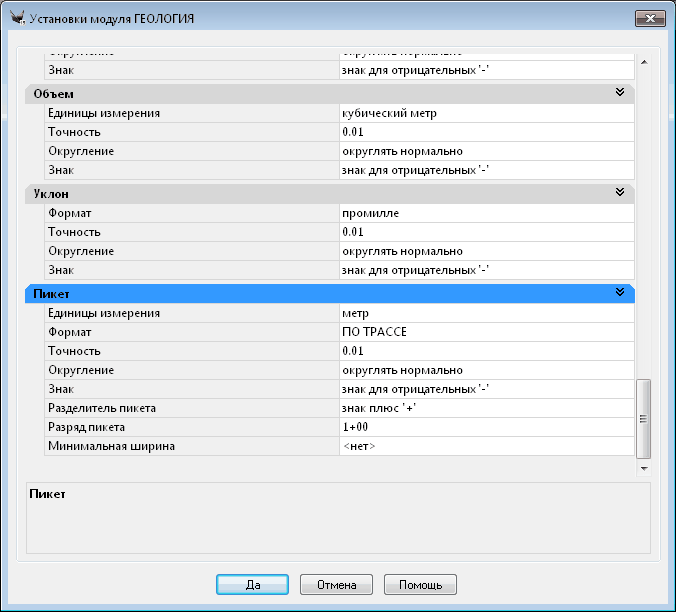Select Уклон format value промилле
The width and height of the screenshot is (676, 612).
pyautogui.click(x=486, y=213)
